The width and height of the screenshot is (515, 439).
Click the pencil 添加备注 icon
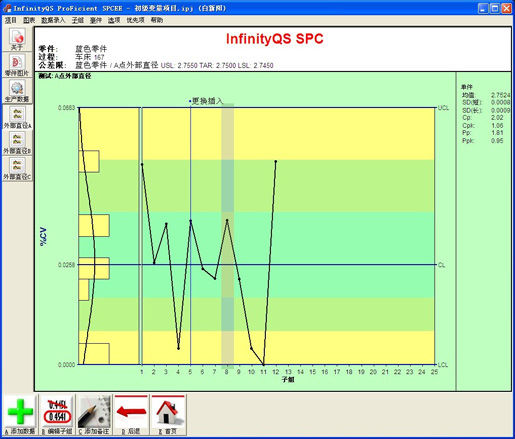pyautogui.click(x=94, y=415)
